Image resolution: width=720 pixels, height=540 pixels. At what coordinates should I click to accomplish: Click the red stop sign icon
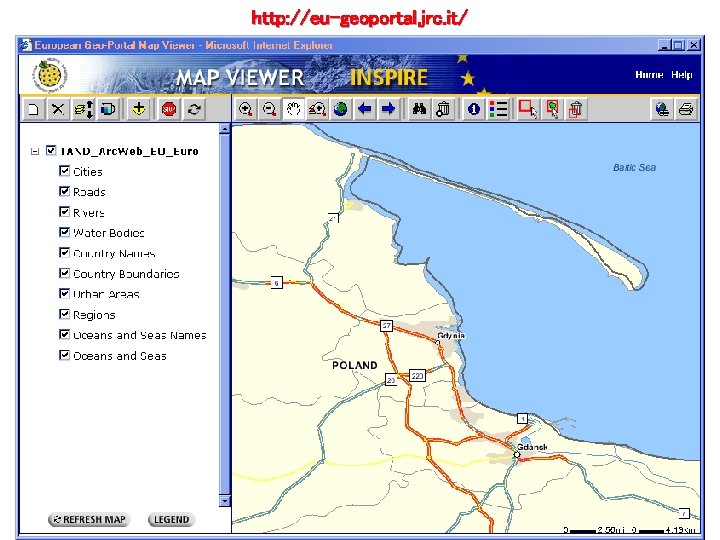tap(169, 109)
